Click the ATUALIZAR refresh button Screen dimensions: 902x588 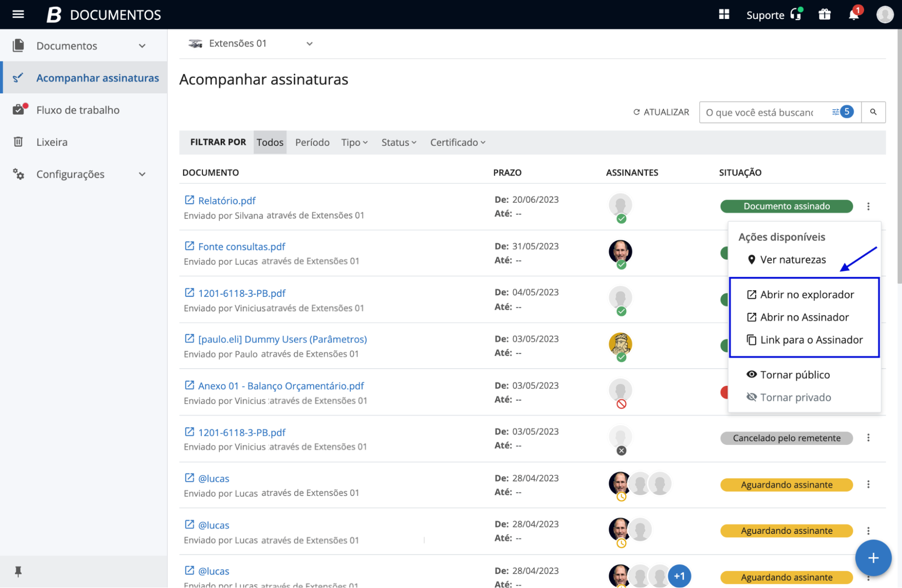661,112
